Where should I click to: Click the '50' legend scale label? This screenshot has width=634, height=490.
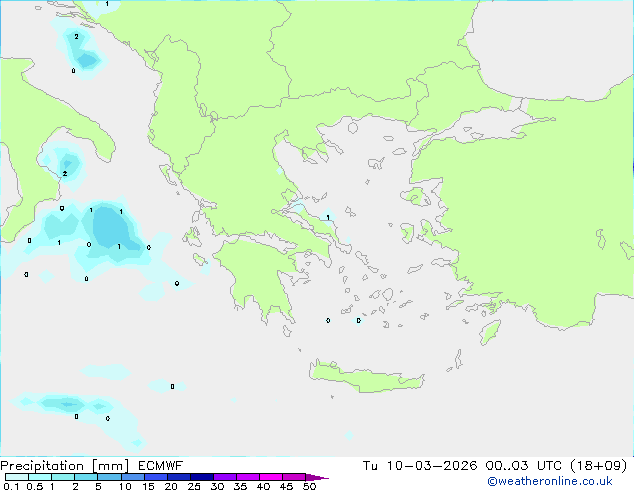point(310,486)
